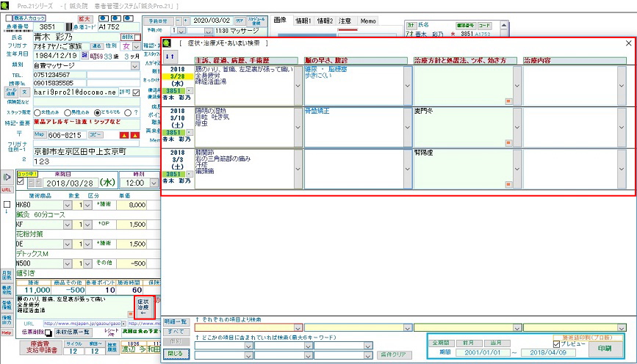Click the red Help icon in the left sidebar
The height and width of the screenshot is (364, 637).
(7, 332)
